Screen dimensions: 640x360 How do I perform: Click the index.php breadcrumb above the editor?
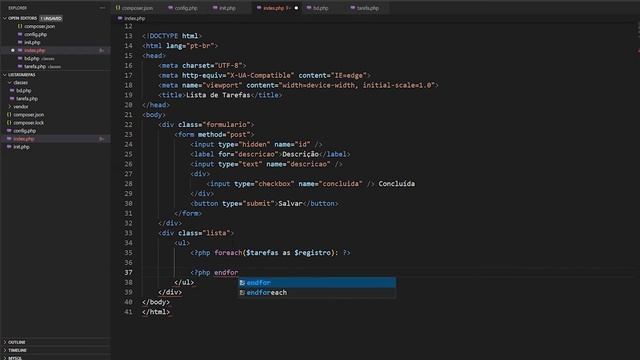(134, 18)
